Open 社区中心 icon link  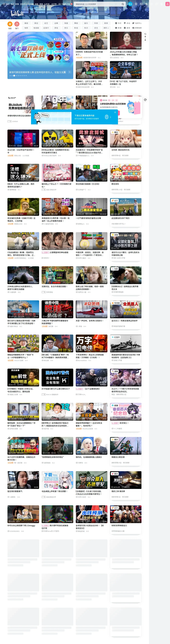pyautogui.click(x=137, y=23)
